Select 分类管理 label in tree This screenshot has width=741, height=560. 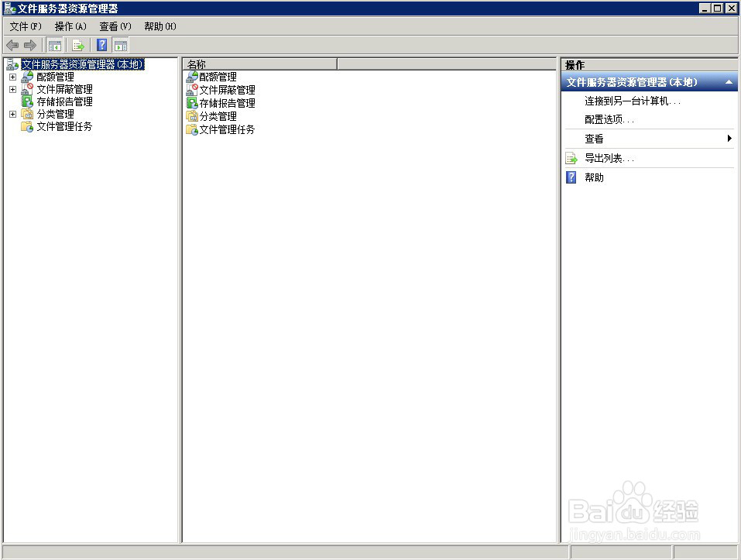(55, 114)
